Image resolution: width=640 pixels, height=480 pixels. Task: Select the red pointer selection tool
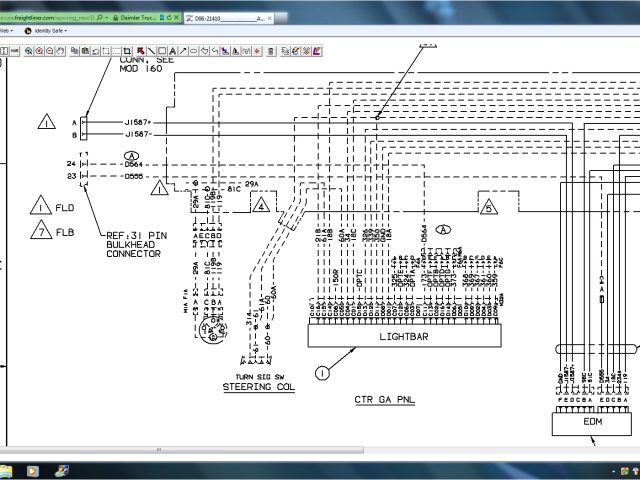click(x=139, y=50)
